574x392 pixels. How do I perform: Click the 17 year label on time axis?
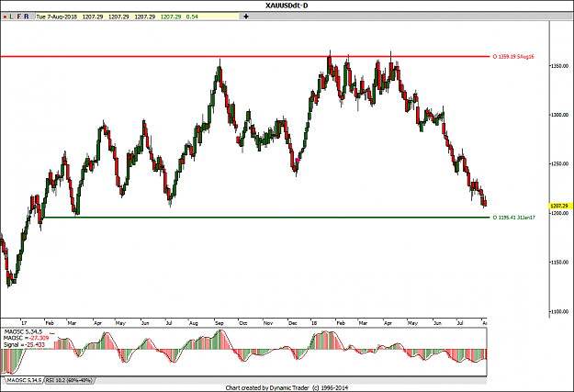(24, 323)
